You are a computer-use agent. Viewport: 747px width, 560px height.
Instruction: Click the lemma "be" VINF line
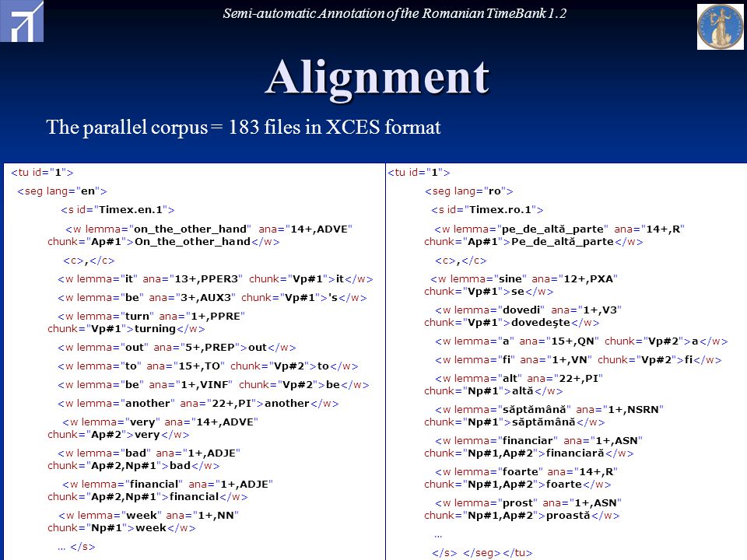point(213,385)
